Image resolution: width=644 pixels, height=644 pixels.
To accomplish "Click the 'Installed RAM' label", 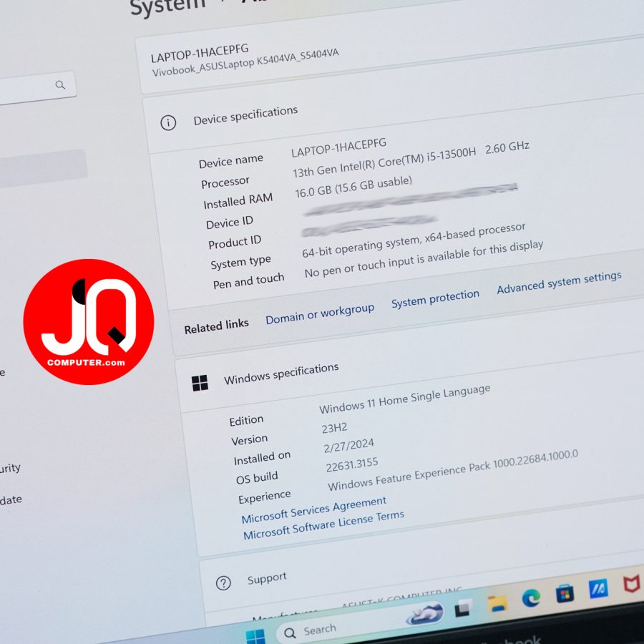I will pyautogui.click(x=238, y=201).
